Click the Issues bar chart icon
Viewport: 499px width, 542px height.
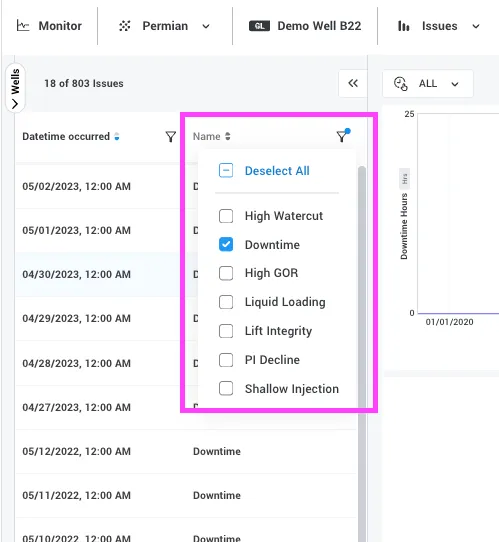(403, 26)
